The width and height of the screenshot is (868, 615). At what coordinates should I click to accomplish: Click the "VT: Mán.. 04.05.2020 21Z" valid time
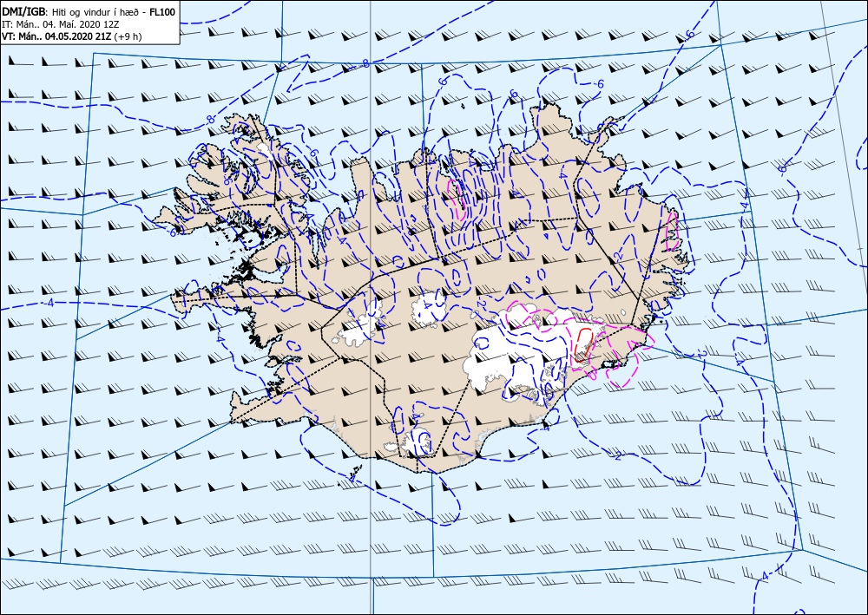56,36
